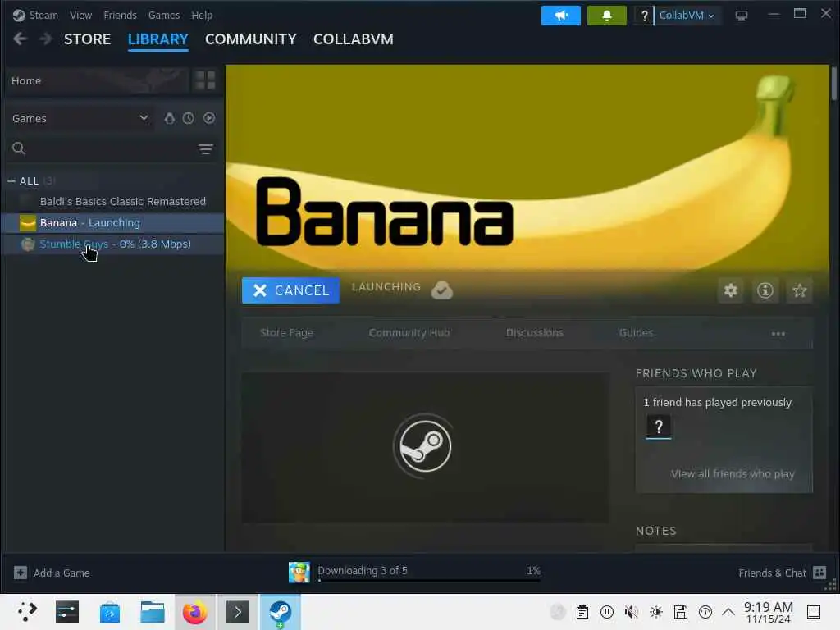
Task: Open the View menu
Action: [x=80, y=15]
